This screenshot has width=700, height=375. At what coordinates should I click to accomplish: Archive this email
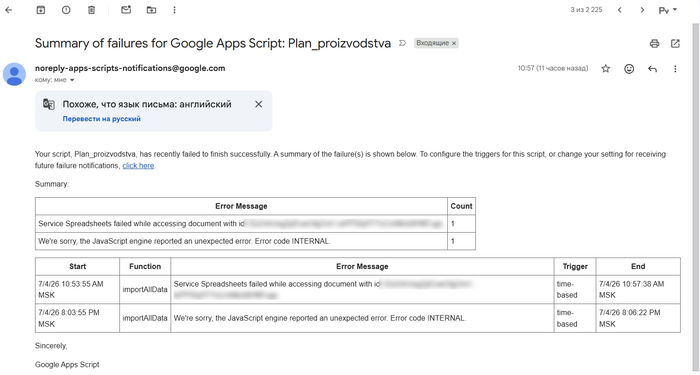tap(41, 10)
